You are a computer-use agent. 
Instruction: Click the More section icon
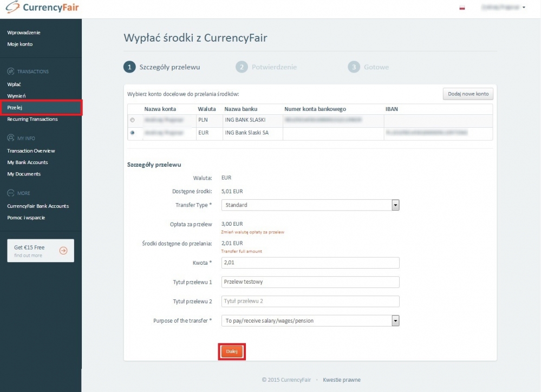coord(10,193)
